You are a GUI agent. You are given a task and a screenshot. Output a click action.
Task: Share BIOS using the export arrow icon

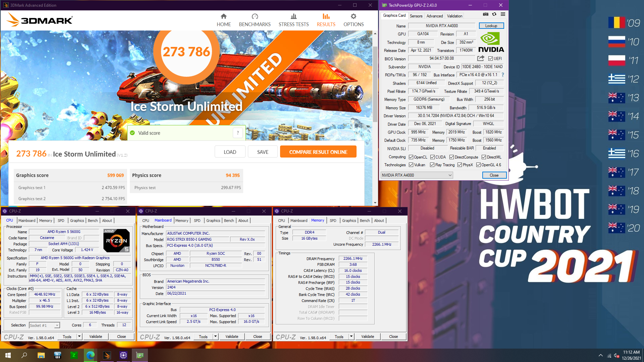(481, 58)
